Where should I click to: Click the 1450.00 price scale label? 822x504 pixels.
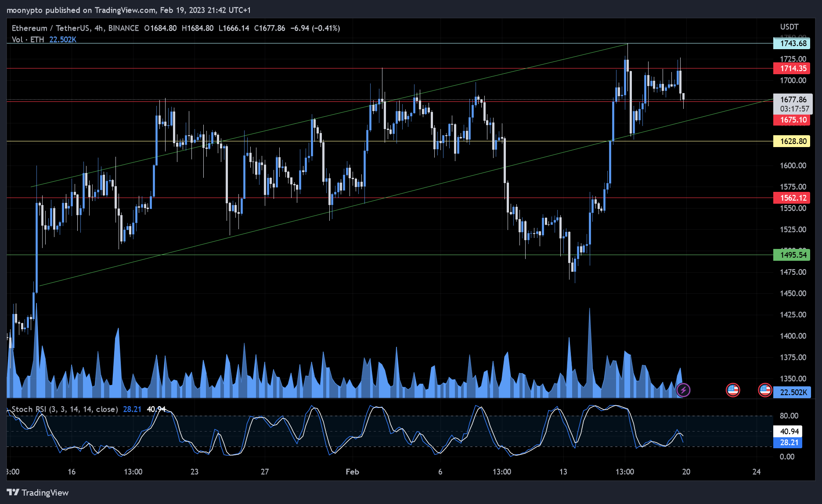tap(793, 293)
